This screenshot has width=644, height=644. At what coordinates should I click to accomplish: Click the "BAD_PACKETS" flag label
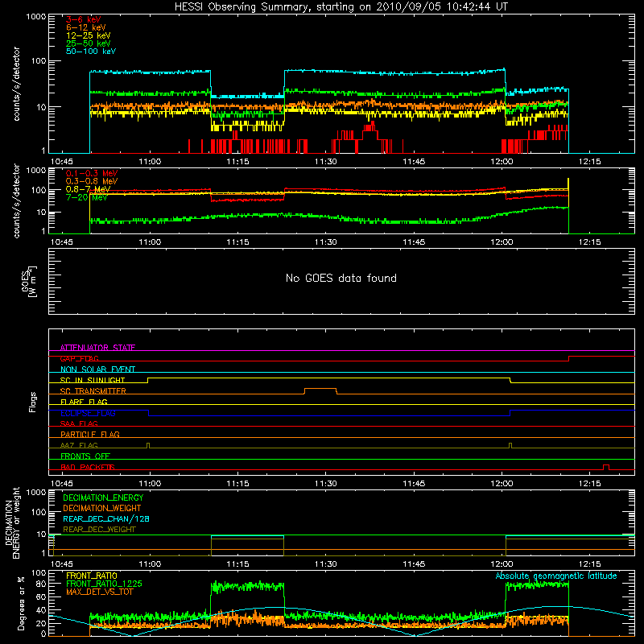88,467
